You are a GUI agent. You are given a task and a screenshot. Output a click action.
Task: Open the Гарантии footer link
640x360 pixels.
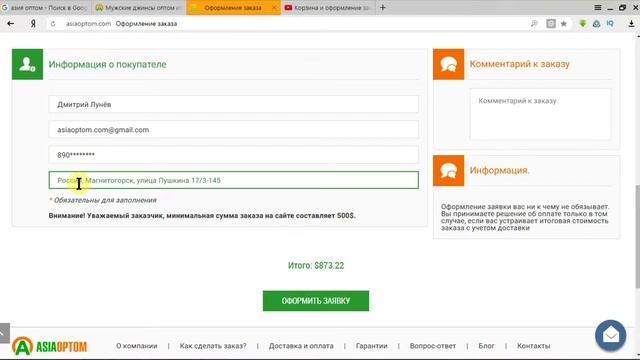(x=371, y=346)
